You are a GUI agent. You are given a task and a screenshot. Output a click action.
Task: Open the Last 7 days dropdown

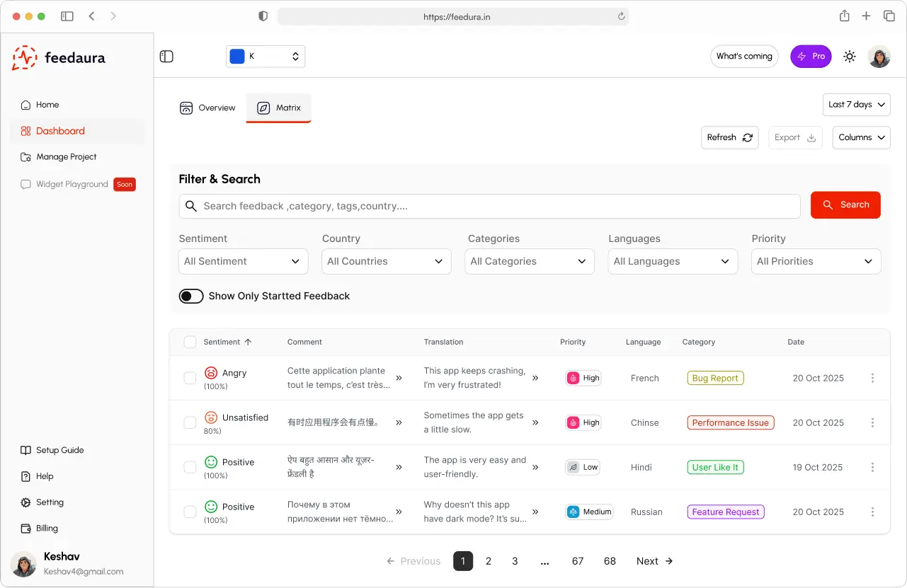click(x=856, y=104)
